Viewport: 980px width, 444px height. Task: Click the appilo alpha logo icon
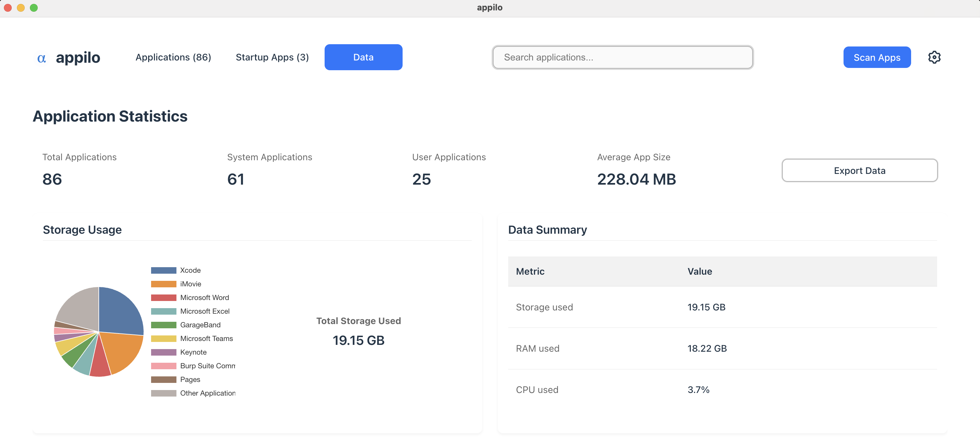pos(42,58)
